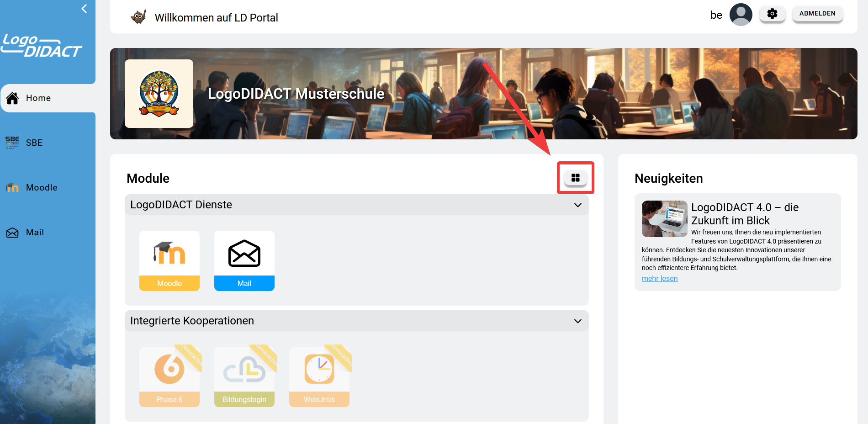Viewport: 868px width, 424px height.
Task: Open the WebUntis module tile
Action: (319, 377)
